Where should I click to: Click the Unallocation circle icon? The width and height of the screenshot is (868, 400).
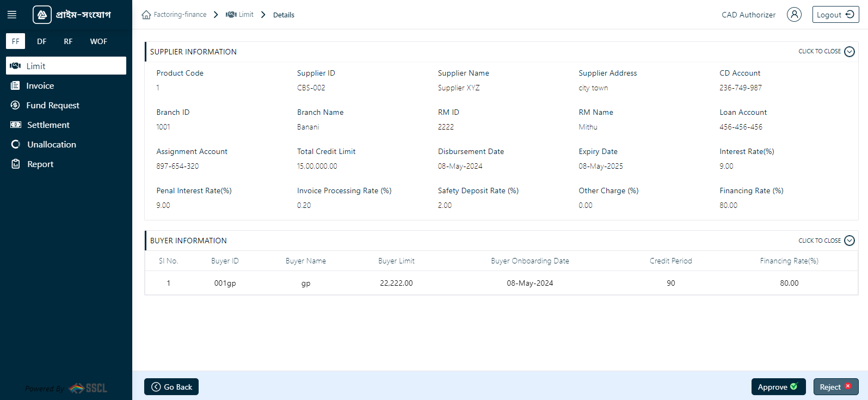[16, 144]
